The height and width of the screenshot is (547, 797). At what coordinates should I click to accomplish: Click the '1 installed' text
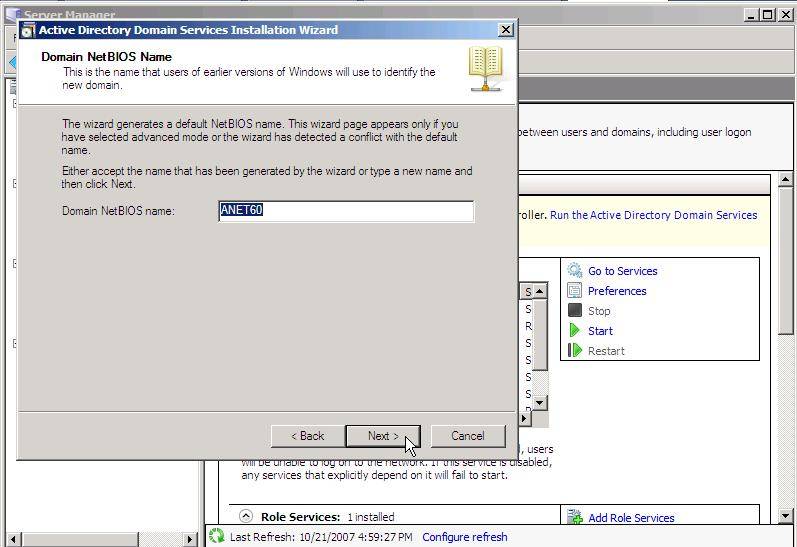[371, 517]
